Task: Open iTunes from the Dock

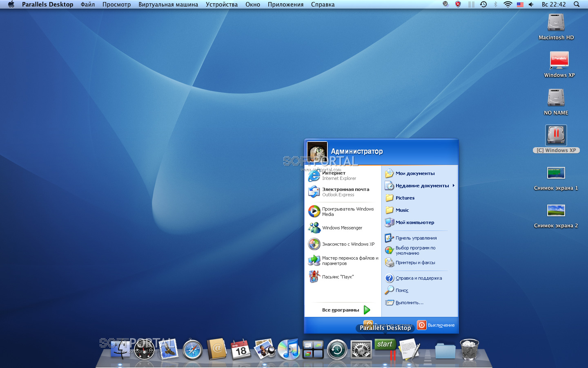Action: pyautogui.click(x=289, y=350)
